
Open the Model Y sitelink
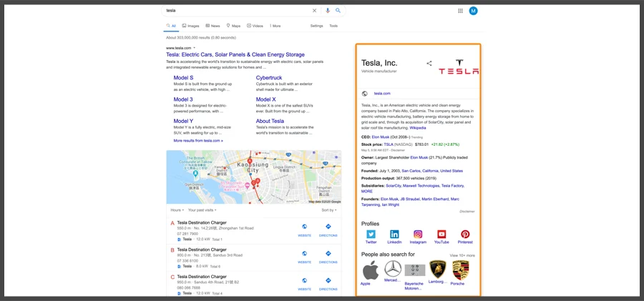183,121
